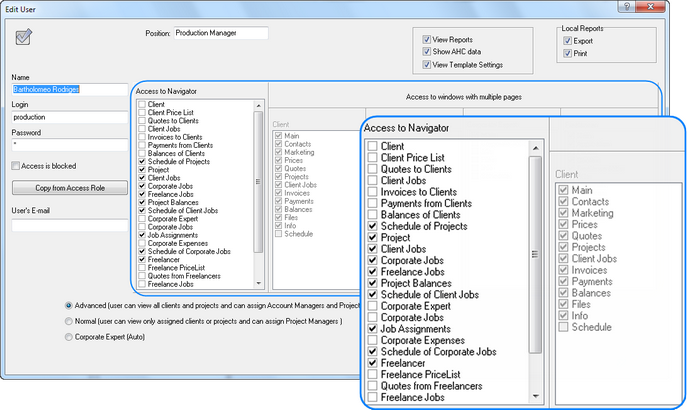
Task: Uncheck Schedule of Projects in small navigator list
Action: [x=142, y=162]
